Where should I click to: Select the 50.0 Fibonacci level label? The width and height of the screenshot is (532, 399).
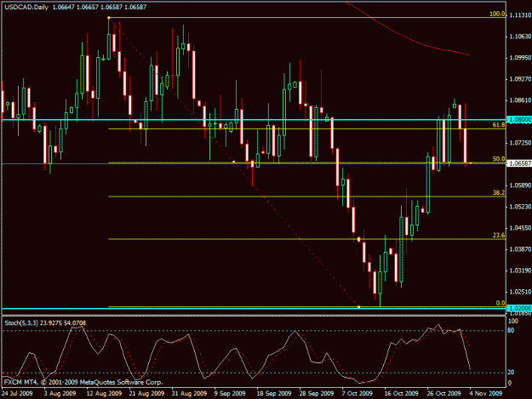(499, 158)
